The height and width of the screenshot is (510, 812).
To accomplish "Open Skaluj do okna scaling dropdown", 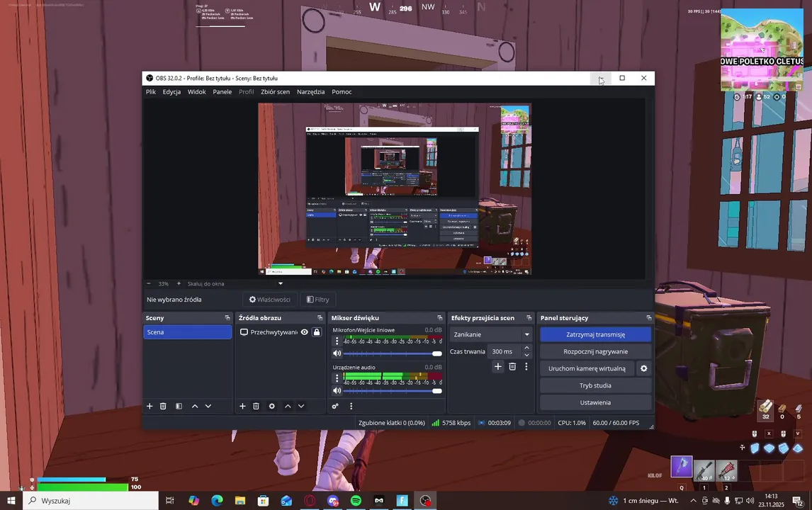I will (x=236, y=284).
